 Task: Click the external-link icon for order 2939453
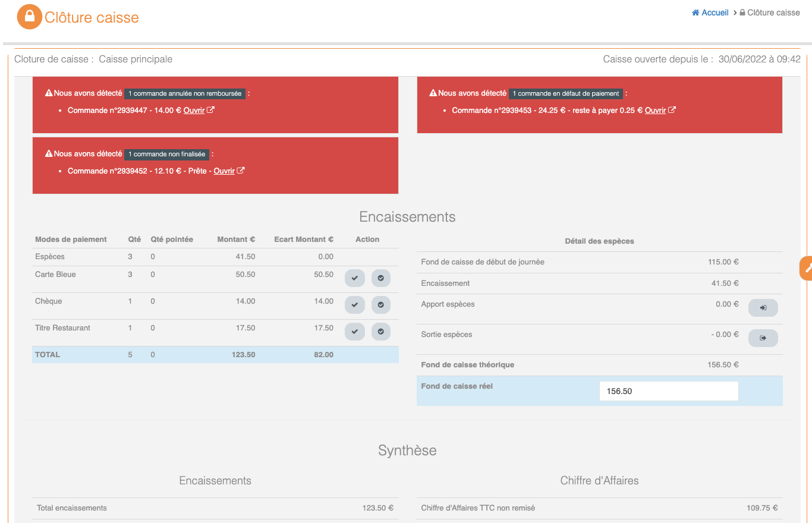tap(672, 110)
